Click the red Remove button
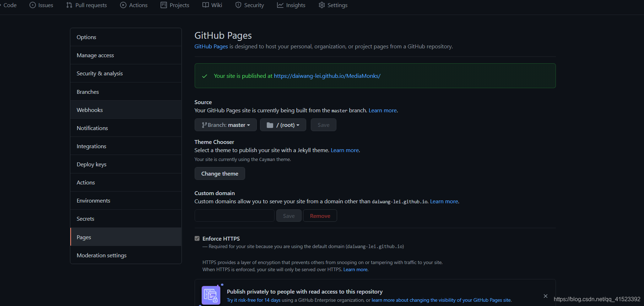 (320, 216)
